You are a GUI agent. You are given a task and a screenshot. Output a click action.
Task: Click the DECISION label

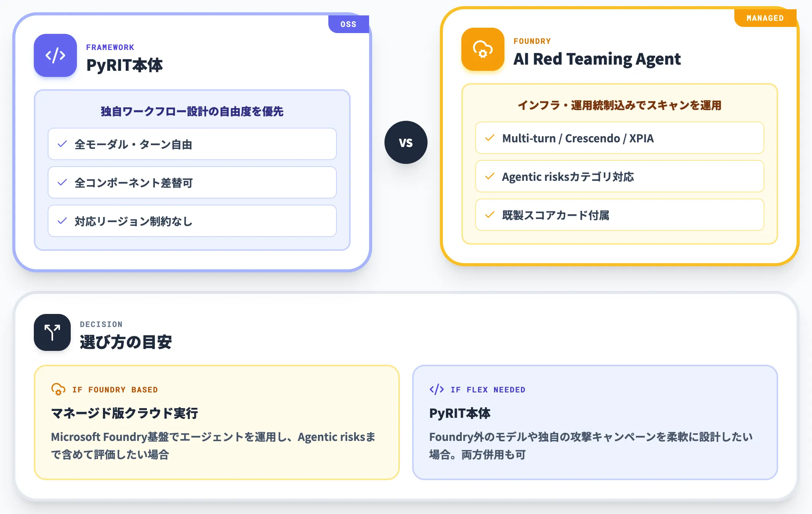(101, 324)
